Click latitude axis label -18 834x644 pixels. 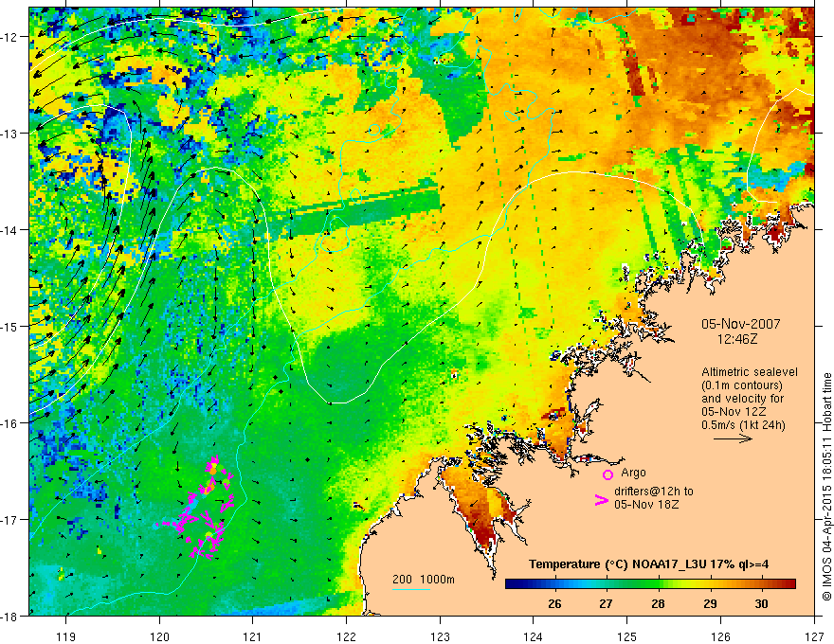(x=10, y=616)
